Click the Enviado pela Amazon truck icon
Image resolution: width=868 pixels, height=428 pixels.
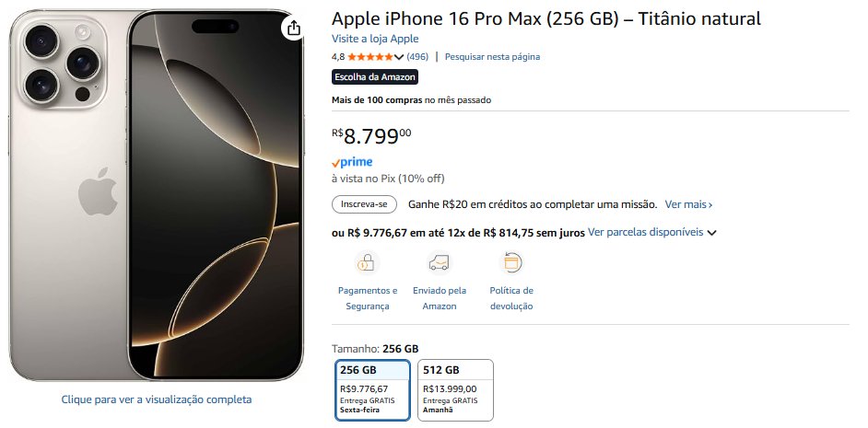click(440, 264)
